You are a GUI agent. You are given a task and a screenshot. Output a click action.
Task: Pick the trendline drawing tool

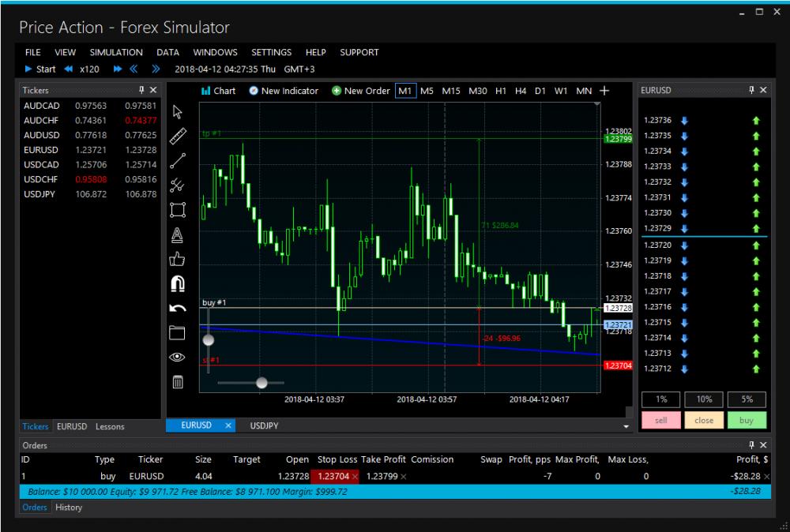click(178, 159)
